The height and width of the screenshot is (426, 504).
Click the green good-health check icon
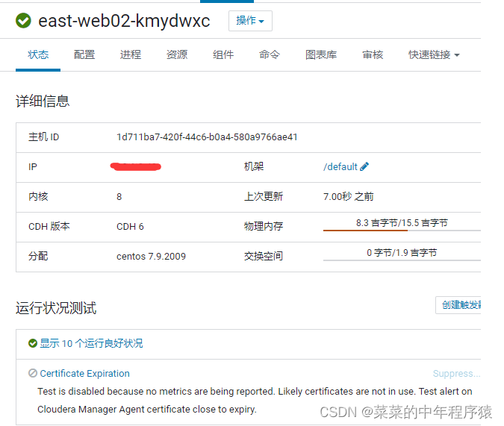point(32,343)
